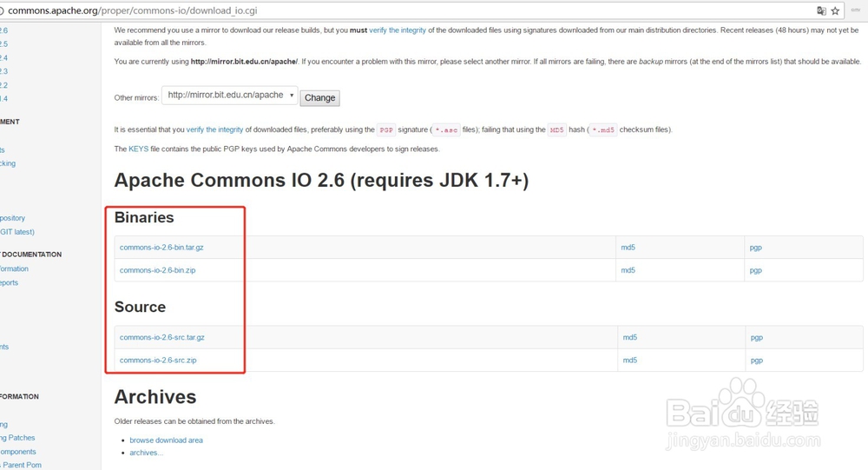Open md5 link for bin.tar.gz row

coord(628,248)
